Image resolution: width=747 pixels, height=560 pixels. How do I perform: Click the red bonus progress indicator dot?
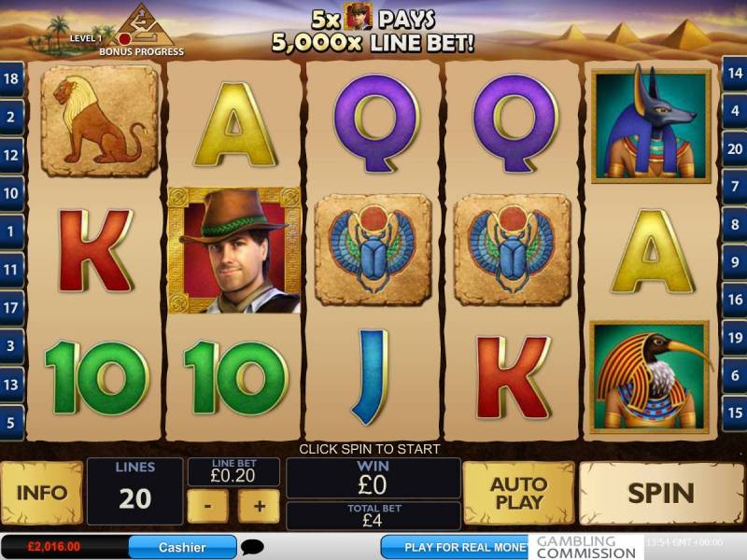tap(125, 38)
